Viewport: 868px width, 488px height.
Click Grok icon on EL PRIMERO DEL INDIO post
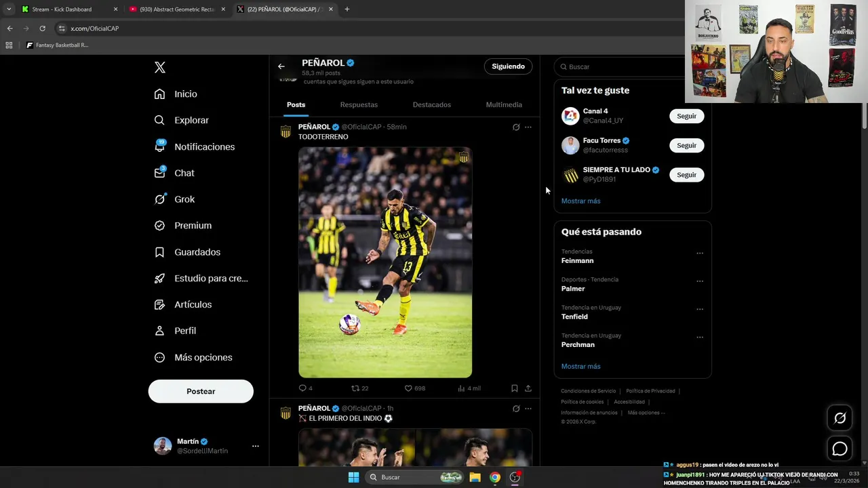coord(516,409)
